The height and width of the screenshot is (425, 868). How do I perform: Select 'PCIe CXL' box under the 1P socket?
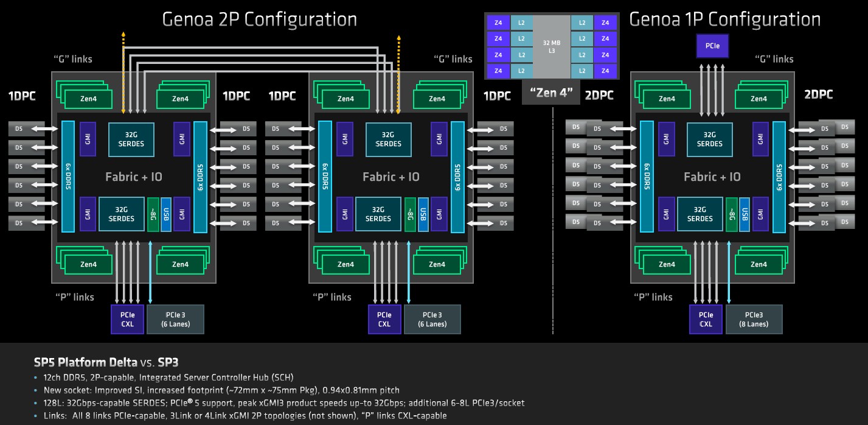[706, 319]
